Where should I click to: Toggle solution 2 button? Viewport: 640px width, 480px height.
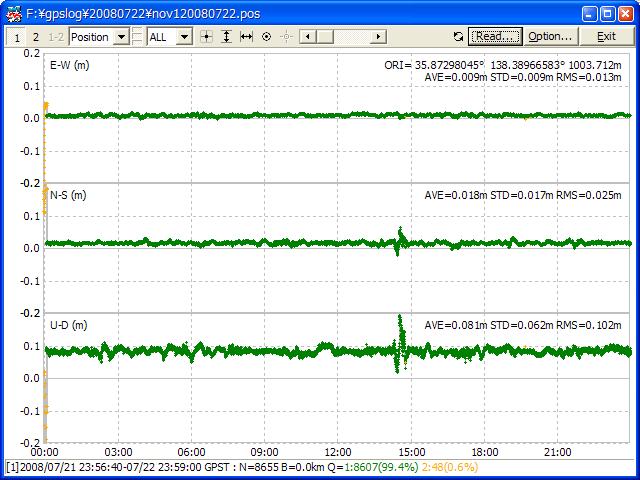click(36, 37)
